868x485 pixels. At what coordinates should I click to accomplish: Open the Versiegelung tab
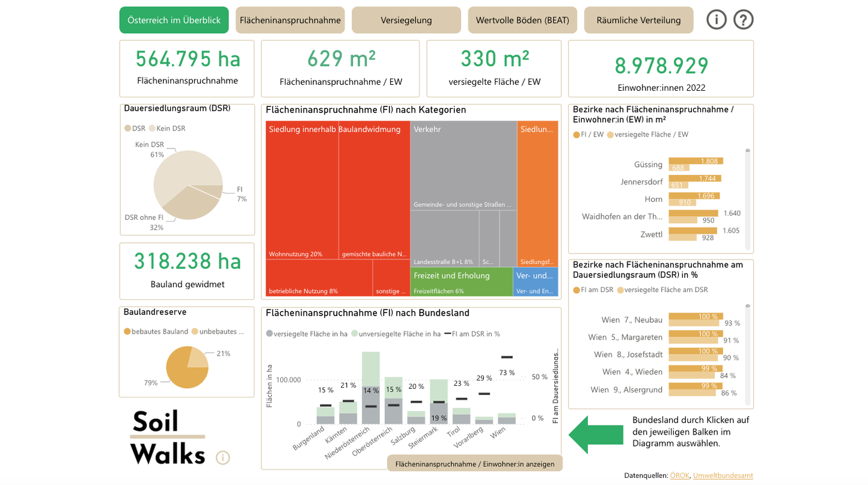point(406,20)
